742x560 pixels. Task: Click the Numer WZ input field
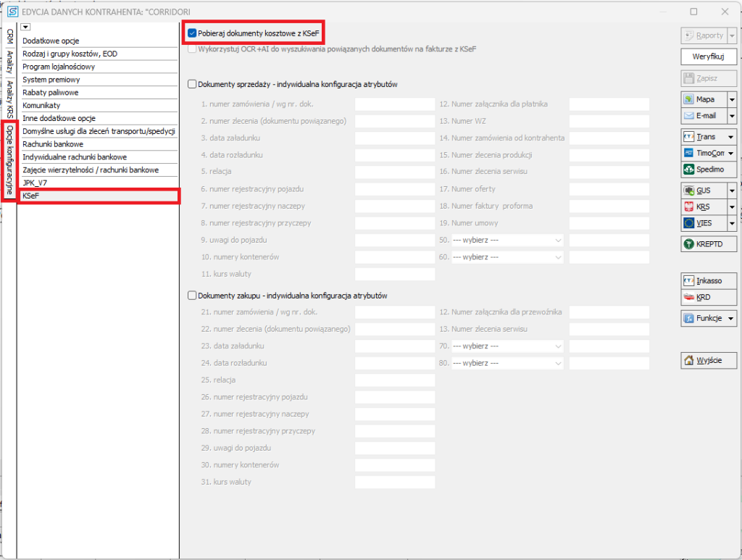pos(609,121)
